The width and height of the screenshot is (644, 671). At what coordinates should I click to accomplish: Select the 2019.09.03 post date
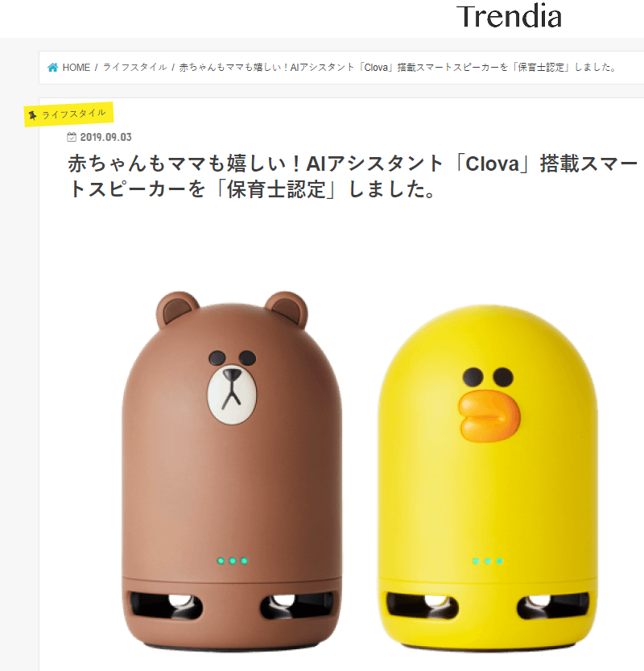click(105, 137)
